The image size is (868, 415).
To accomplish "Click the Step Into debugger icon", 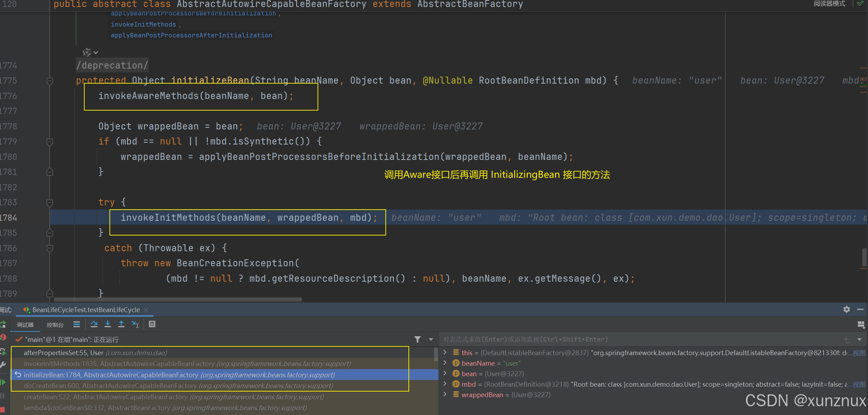I will point(108,324).
